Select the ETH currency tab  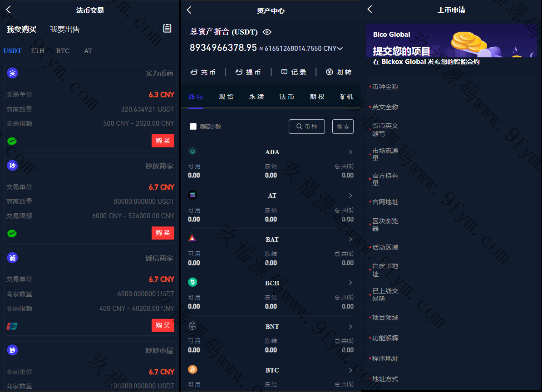point(38,51)
